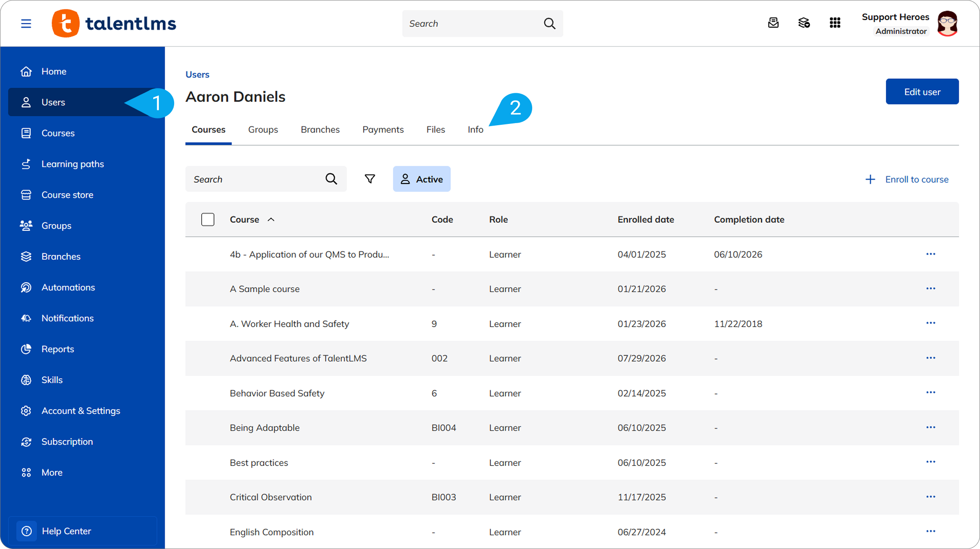Open Learning paths in the sidebar
This screenshot has height=549, width=980.
83,164
